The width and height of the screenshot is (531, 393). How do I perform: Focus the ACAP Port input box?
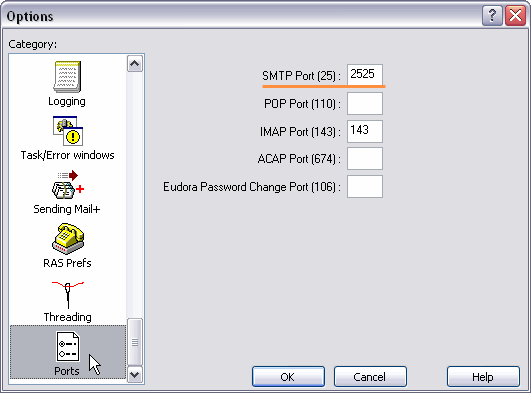click(x=365, y=159)
